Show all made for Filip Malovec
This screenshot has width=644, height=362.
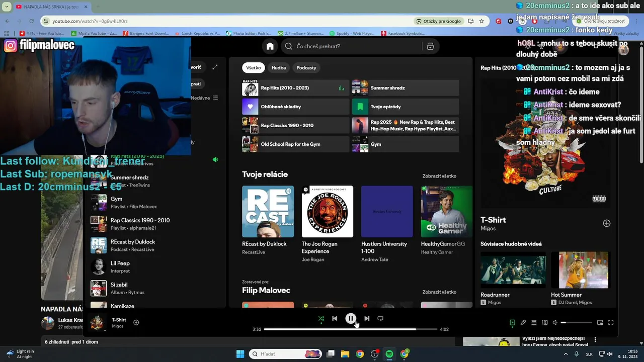[x=439, y=292]
